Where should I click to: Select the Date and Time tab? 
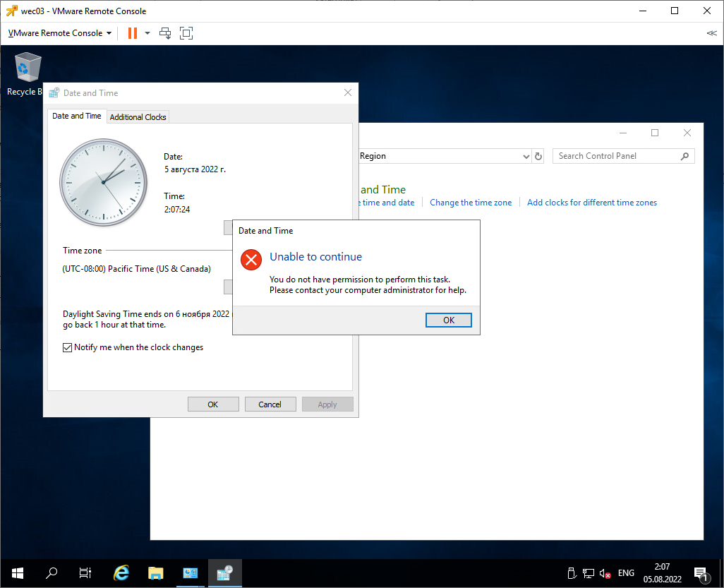pos(76,115)
